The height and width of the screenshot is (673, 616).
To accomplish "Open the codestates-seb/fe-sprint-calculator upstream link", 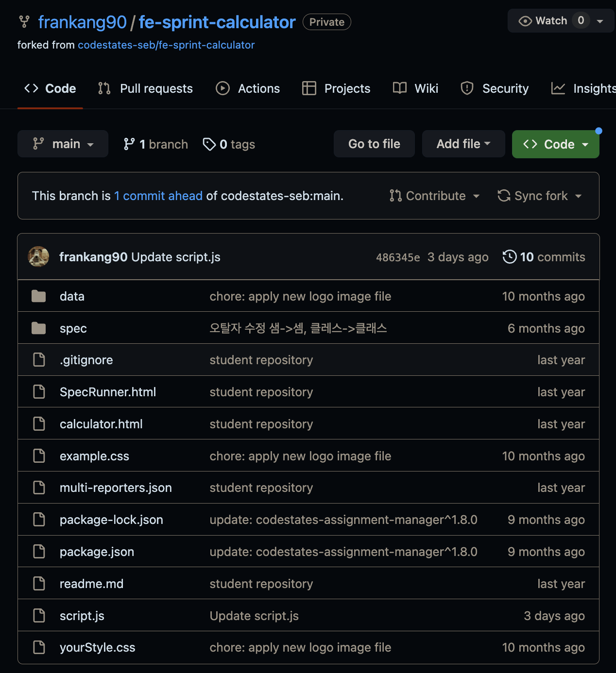I will click(166, 45).
